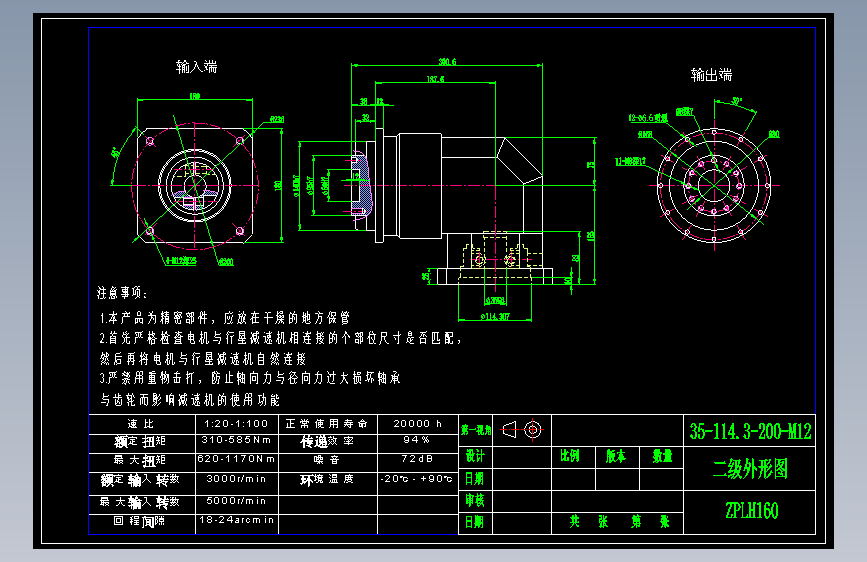Click the 共 张 第 张 sheet cell

click(x=619, y=522)
